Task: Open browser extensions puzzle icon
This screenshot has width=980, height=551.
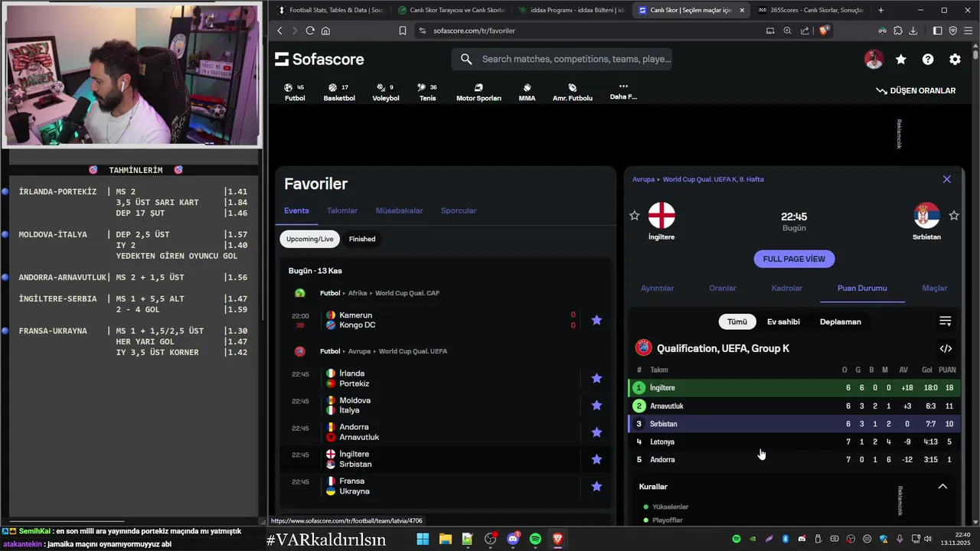Action: pyautogui.click(x=898, y=31)
